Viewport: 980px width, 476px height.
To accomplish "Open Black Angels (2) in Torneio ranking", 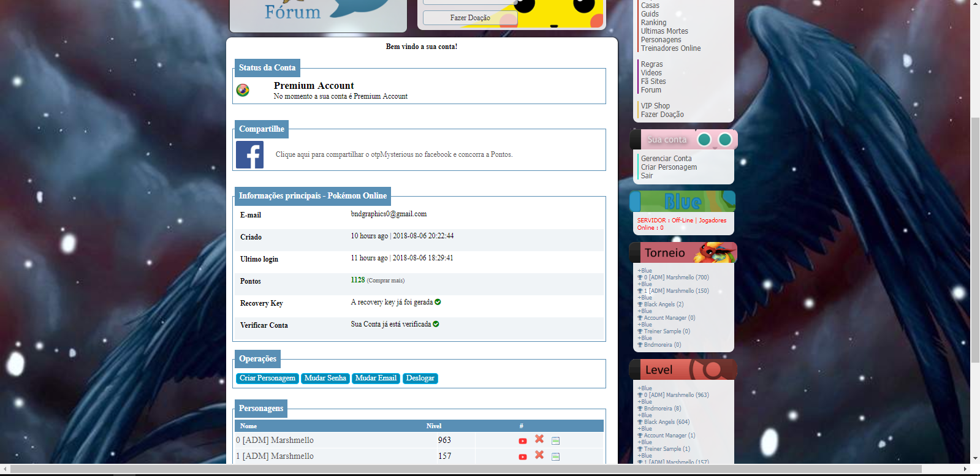I will [x=664, y=304].
